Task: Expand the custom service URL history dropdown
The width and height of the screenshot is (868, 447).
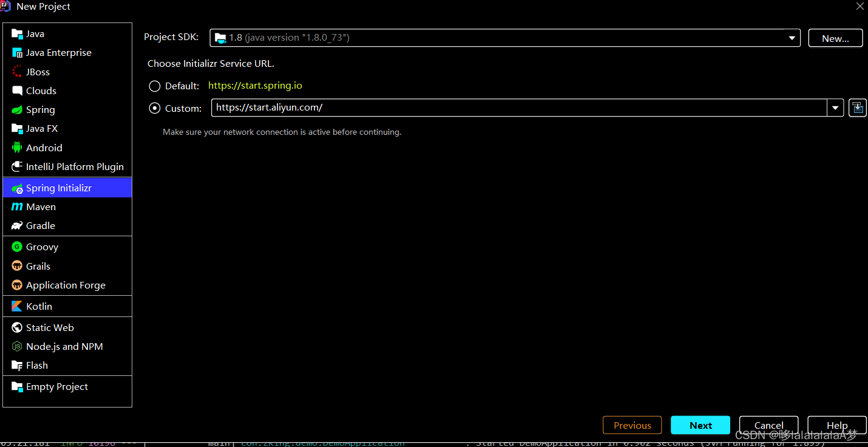Action: pos(835,107)
